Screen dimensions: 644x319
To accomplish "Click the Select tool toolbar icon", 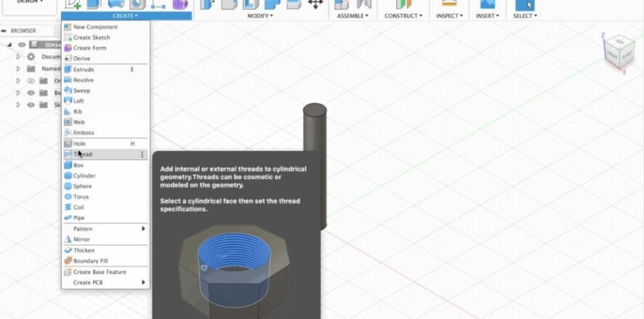I will click(525, 4).
